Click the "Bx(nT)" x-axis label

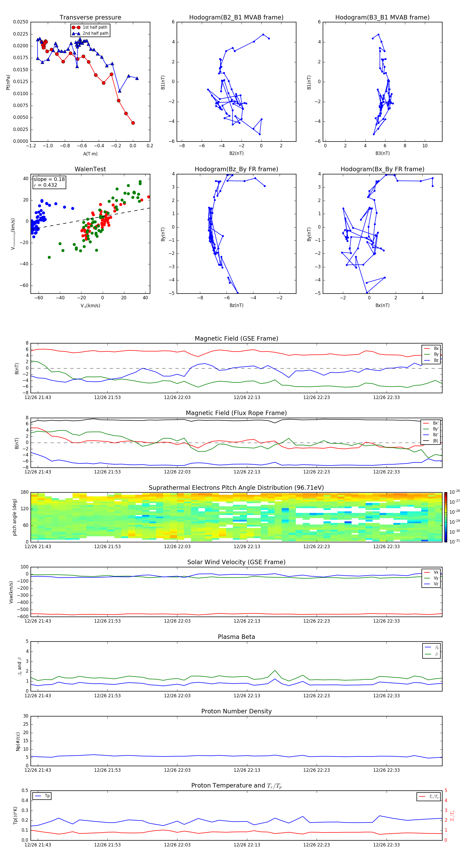[382, 305]
